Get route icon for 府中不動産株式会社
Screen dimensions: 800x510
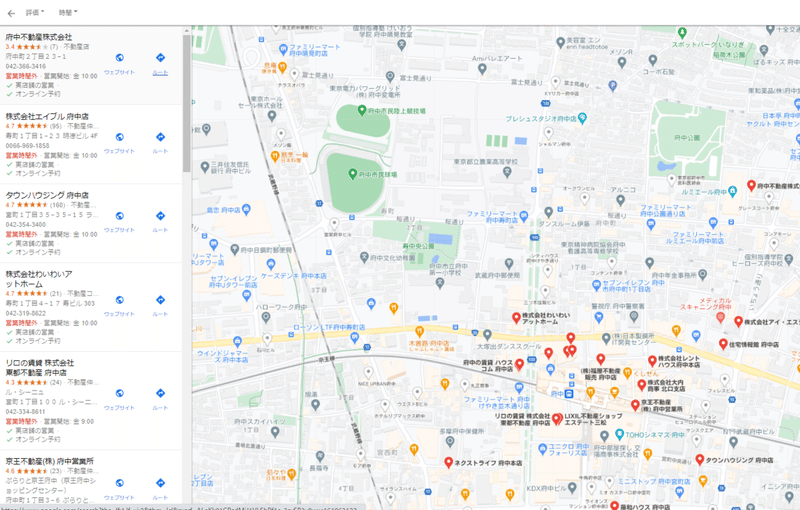coord(160,58)
